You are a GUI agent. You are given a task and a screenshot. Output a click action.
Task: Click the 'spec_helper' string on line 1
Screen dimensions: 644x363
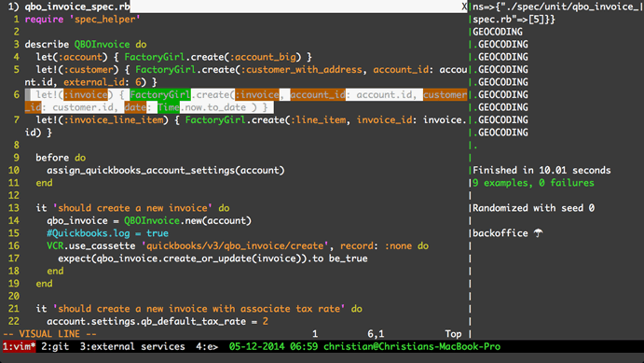click(x=104, y=20)
